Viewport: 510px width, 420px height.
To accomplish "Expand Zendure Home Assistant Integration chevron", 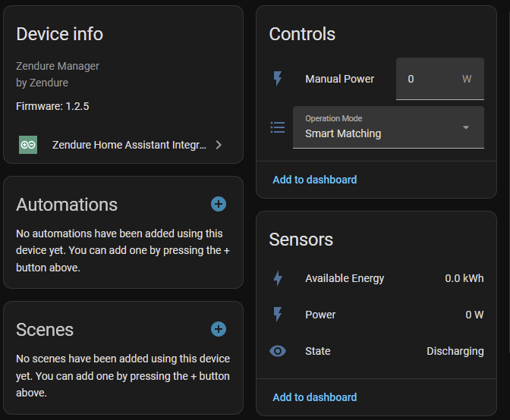I will coord(219,145).
